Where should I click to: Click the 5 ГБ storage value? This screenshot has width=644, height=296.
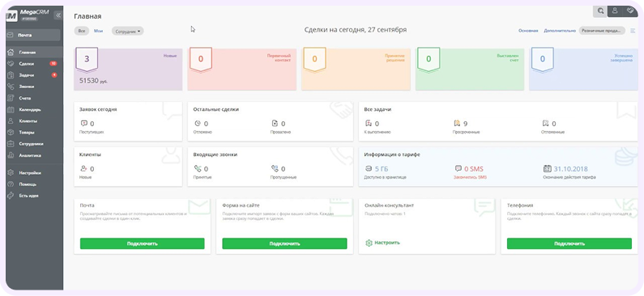(x=382, y=169)
